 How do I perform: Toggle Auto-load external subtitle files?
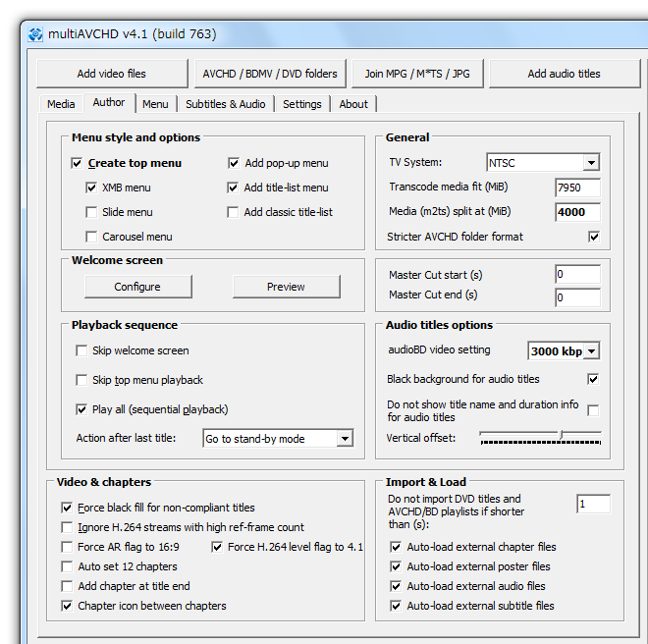pos(396,606)
